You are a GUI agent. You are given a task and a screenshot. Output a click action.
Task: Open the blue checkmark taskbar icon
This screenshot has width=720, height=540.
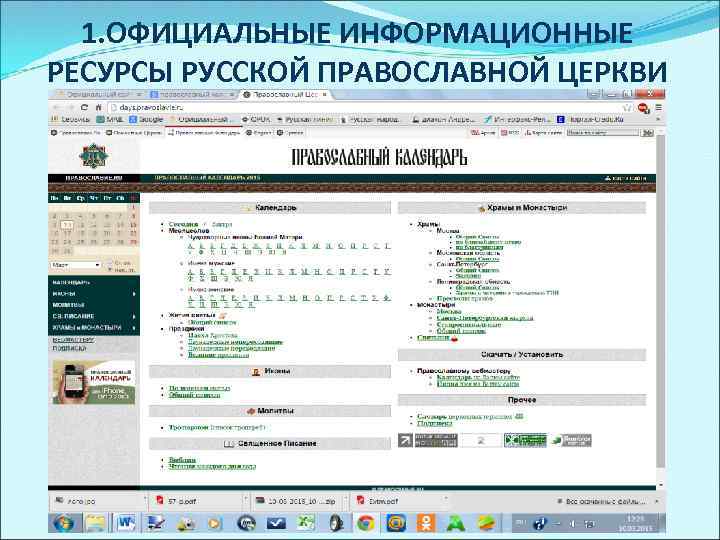coord(276,523)
